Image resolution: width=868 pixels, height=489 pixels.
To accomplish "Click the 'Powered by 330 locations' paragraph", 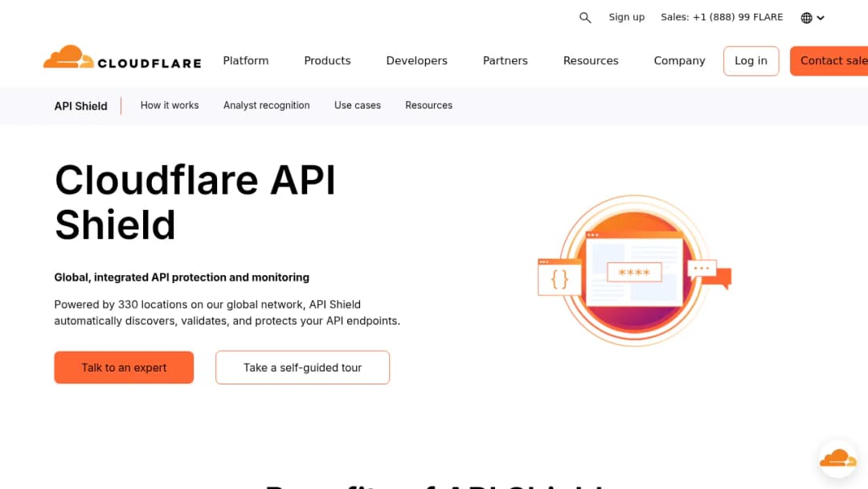I will click(227, 312).
